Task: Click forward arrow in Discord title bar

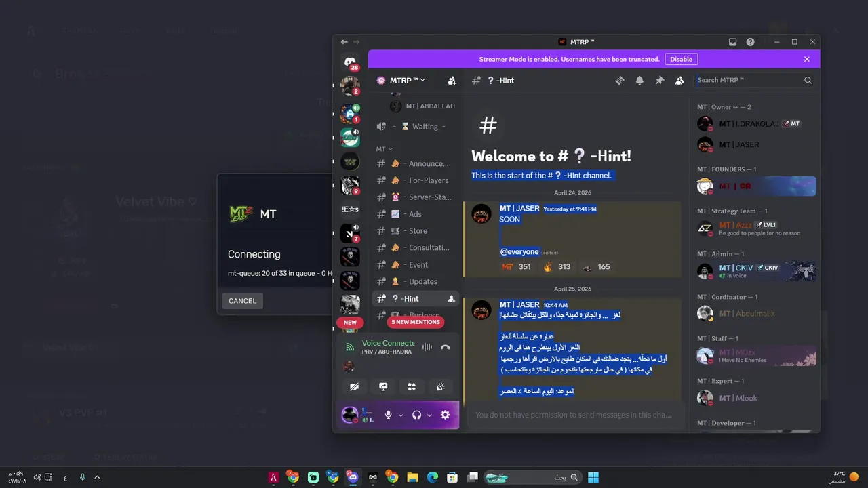Action: [357, 42]
